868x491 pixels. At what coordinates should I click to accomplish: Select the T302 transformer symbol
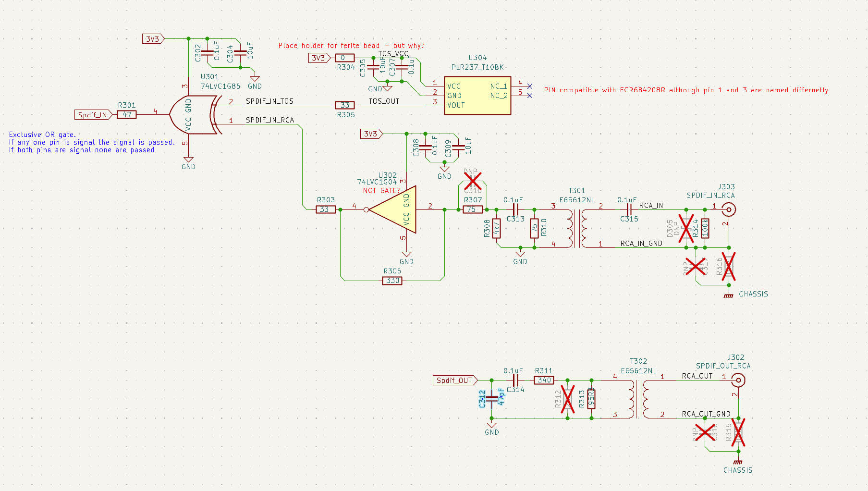pyautogui.click(x=638, y=399)
